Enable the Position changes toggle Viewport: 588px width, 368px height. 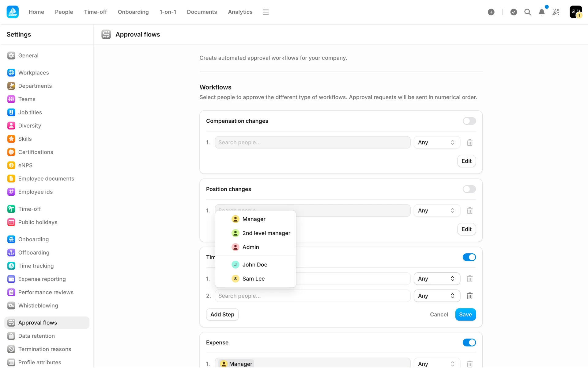coord(469,189)
